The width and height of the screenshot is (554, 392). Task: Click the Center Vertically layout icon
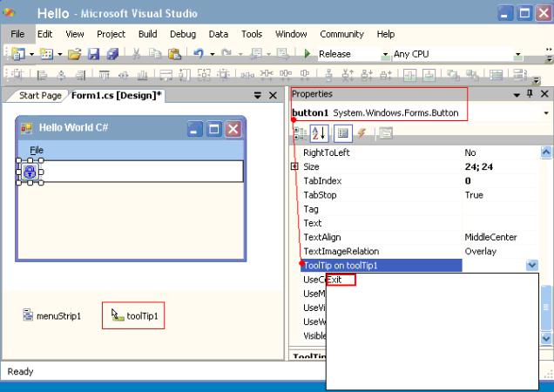pos(429,75)
